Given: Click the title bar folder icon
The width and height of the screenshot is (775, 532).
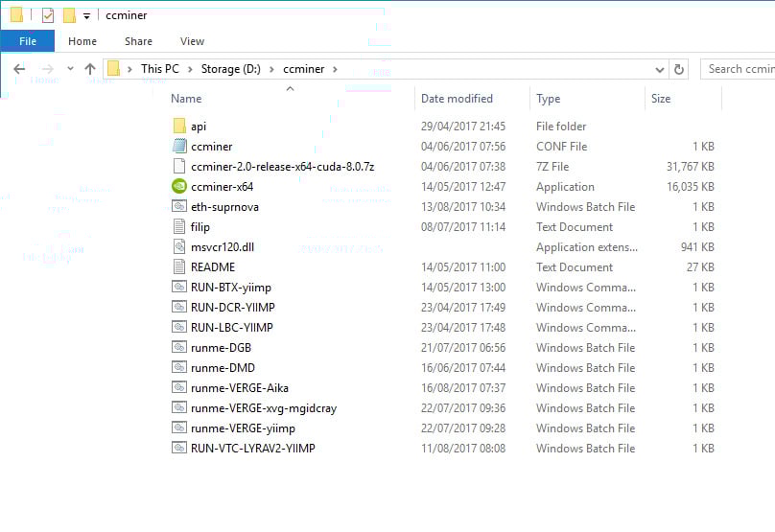Looking at the screenshot, I should [16, 14].
